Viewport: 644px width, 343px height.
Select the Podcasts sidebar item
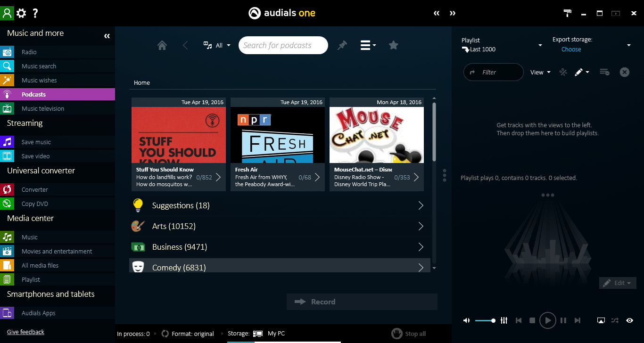[x=58, y=94]
